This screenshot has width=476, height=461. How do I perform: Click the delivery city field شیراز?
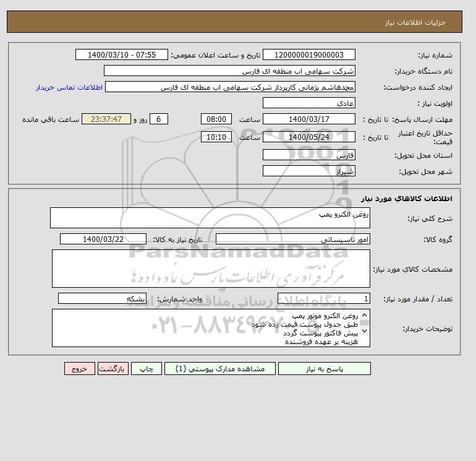[308, 171]
